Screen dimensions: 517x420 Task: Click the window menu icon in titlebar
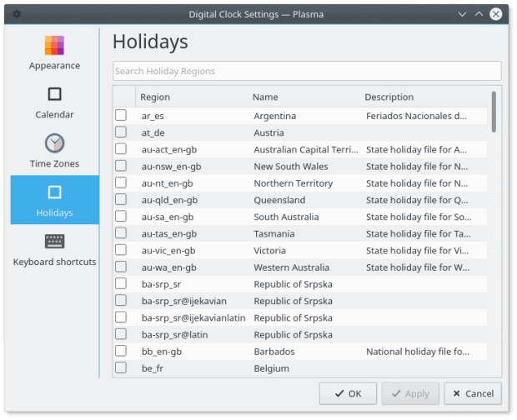tap(17, 14)
